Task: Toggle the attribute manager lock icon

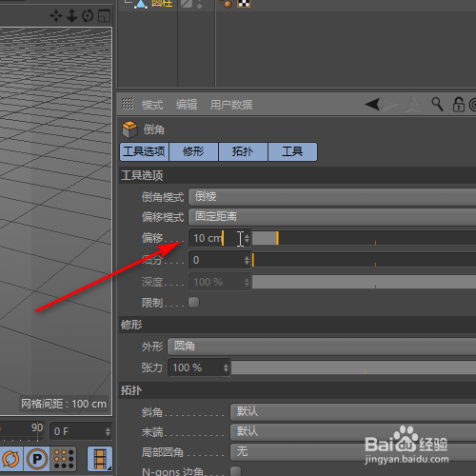Action: coord(458,105)
